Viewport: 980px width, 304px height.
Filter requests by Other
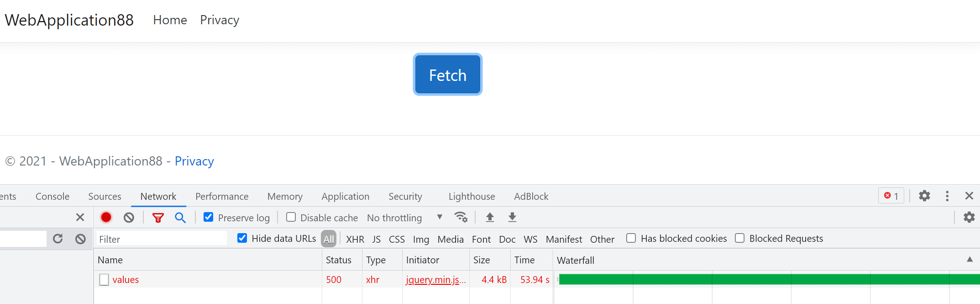point(602,239)
